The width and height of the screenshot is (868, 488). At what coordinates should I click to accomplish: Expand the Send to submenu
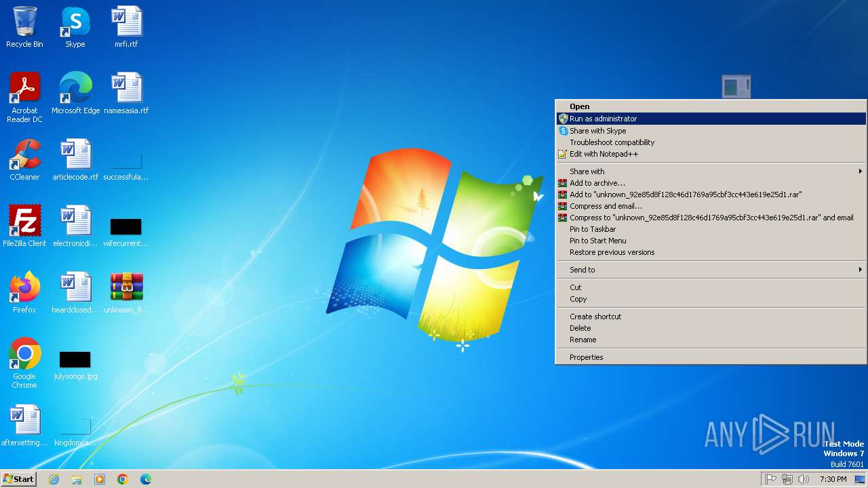pos(711,270)
